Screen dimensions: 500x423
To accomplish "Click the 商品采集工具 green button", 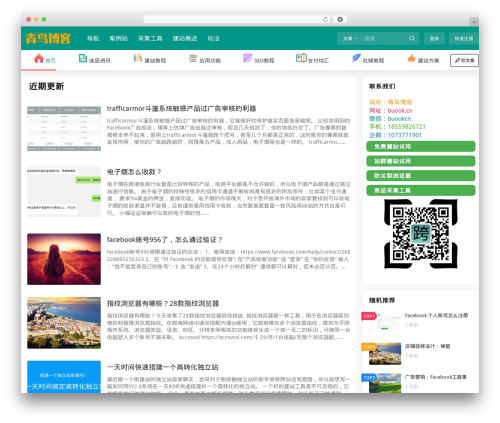I will (x=421, y=190).
